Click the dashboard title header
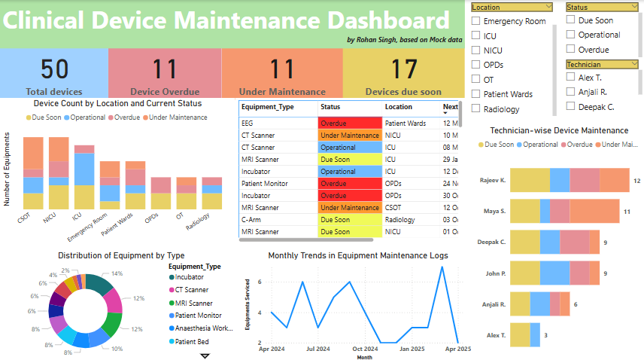644x363 pixels. 226,20
